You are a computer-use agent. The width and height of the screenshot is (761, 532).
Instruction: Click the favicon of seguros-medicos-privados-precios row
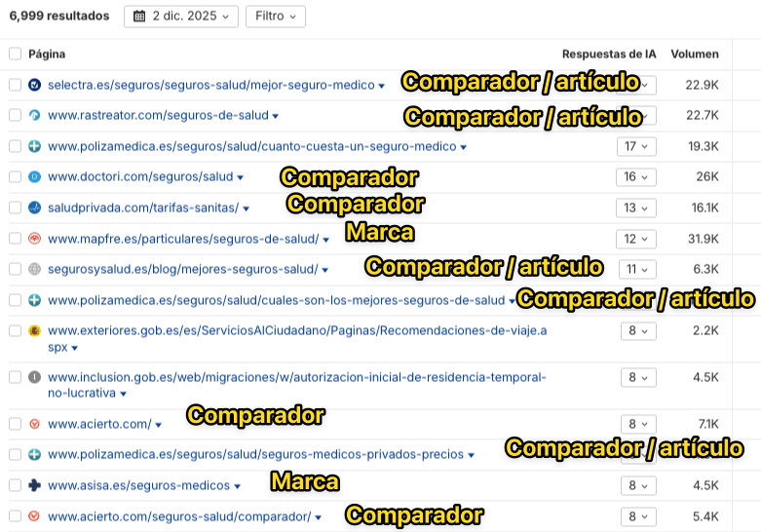pos(34,454)
